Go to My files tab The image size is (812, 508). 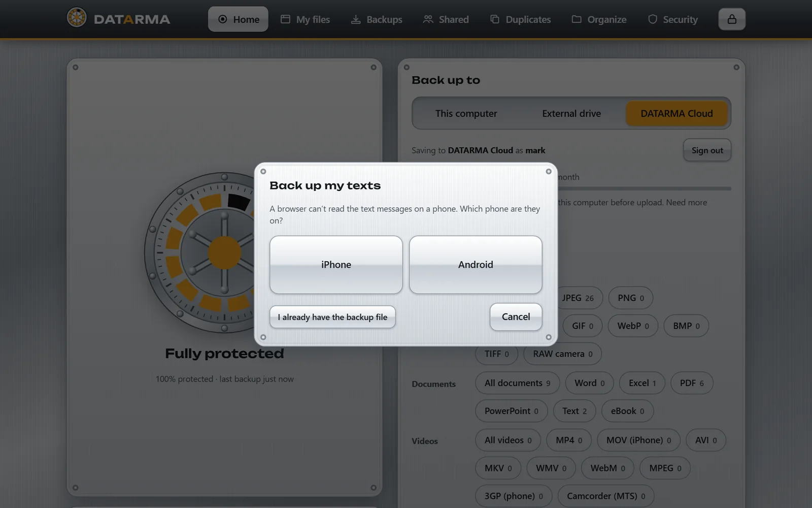[306, 19]
